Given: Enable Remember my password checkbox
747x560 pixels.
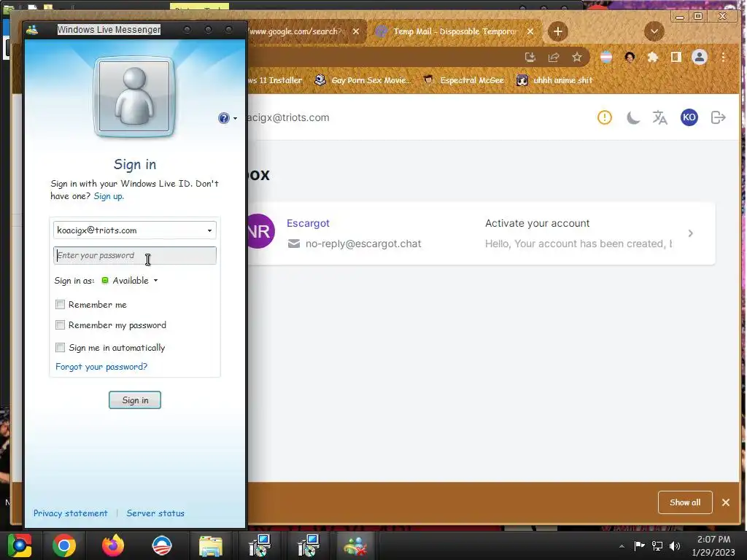Looking at the screenshot, I should pos(60,324).
